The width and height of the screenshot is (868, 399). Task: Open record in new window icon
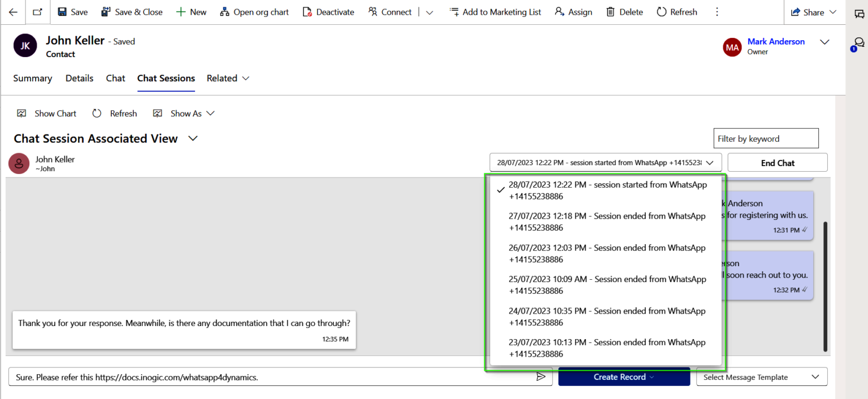click(37, 12)
